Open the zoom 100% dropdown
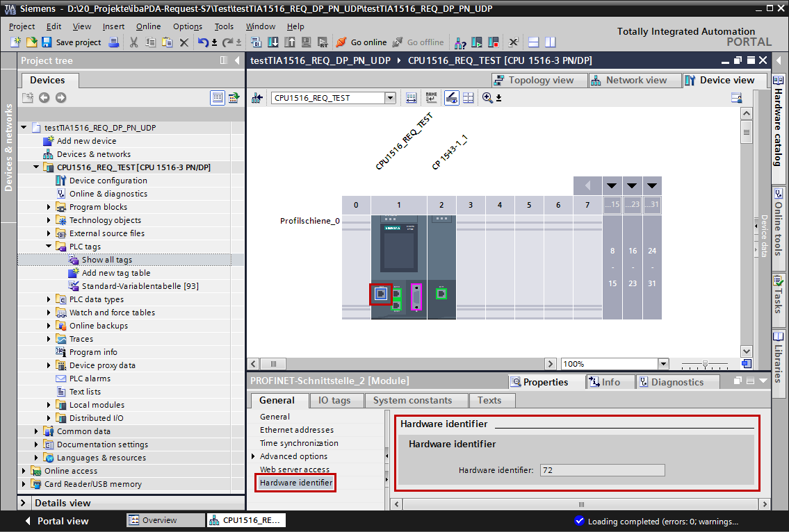 [662, 364]
